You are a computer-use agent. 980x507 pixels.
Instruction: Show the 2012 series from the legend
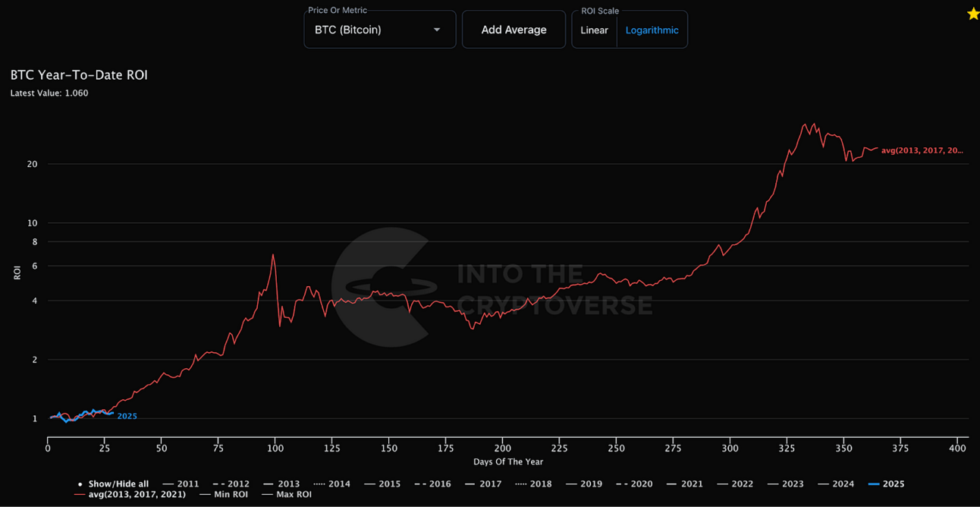(231, 483)
